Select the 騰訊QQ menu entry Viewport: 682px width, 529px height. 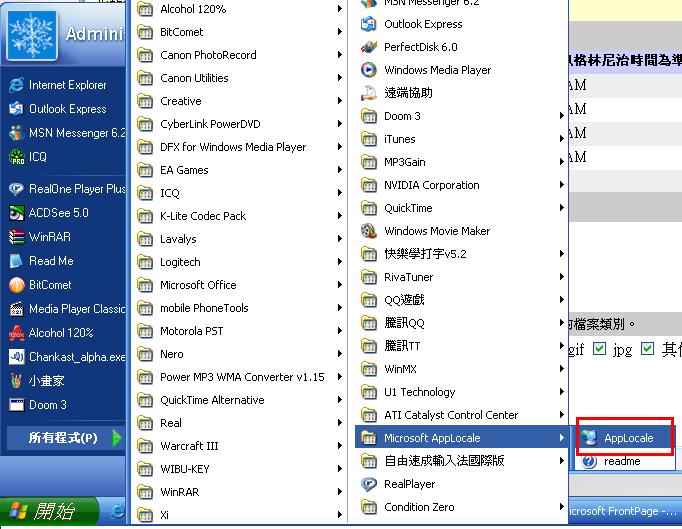461,323
